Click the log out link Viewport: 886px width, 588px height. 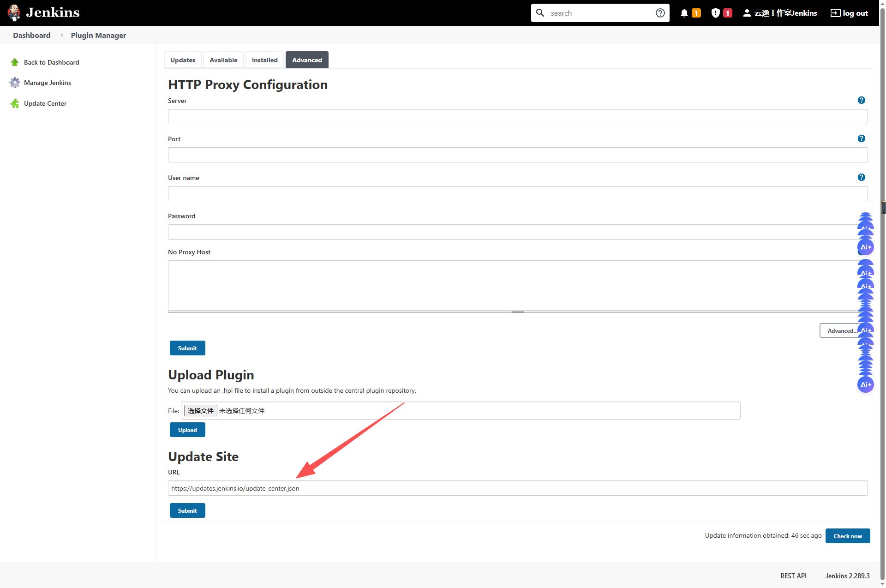(855, 13)
